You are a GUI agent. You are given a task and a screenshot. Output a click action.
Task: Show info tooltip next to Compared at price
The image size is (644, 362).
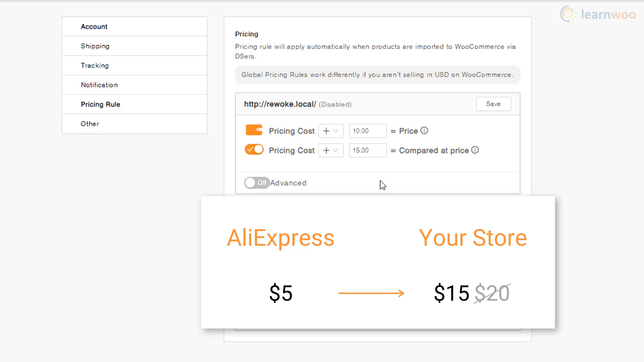pyautogui.click(x=475, y=150)
